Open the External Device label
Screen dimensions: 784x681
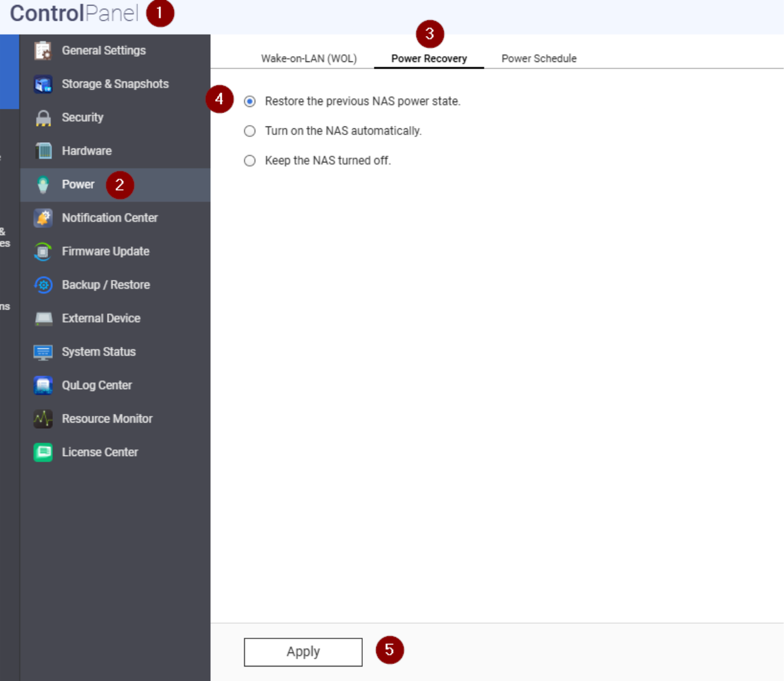(x=101, y=318)
